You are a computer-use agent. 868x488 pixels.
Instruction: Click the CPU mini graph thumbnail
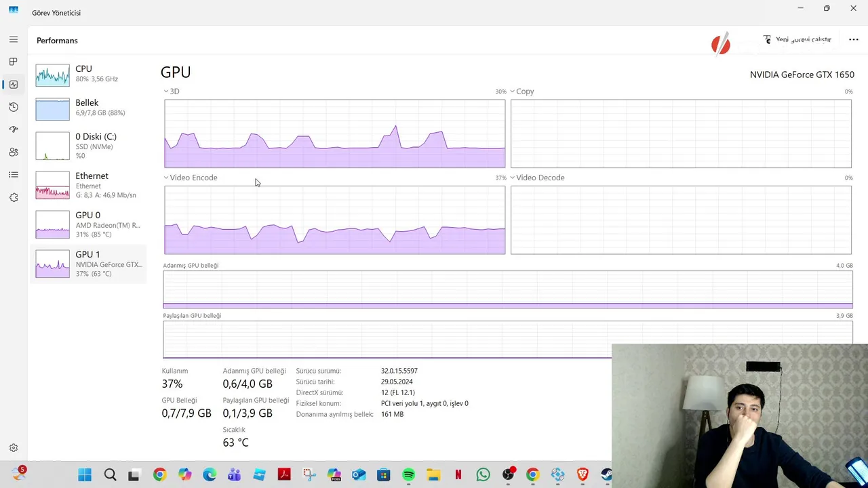[x=52, y=75]
